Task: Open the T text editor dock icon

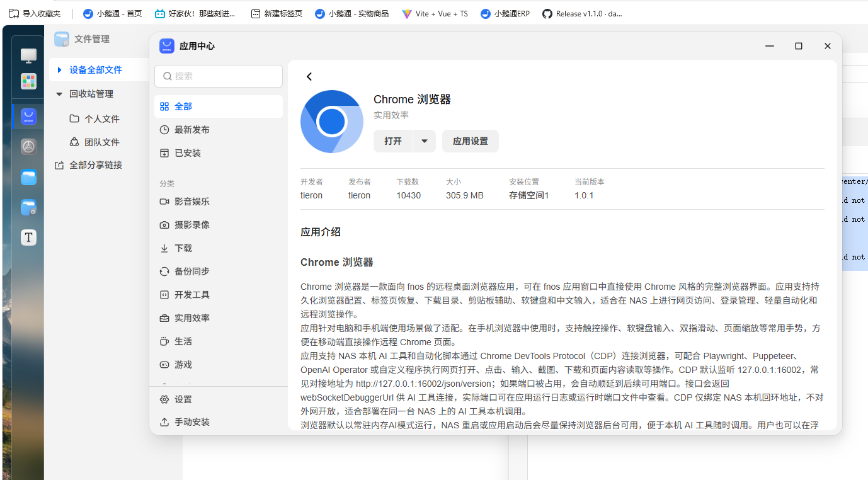Action: [28, 237]
